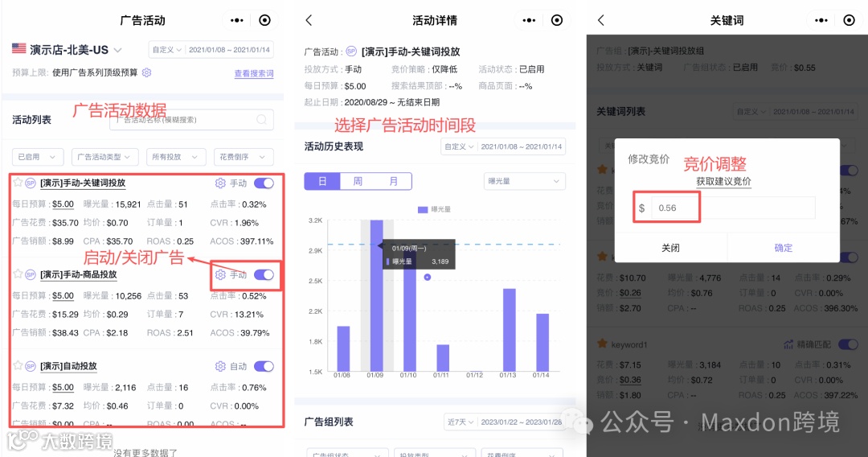Viewport: 868px width, 457px height.
Task: Click SP badge beside 广告活动 in 活动详情
Action: click(x=351, y=51)
